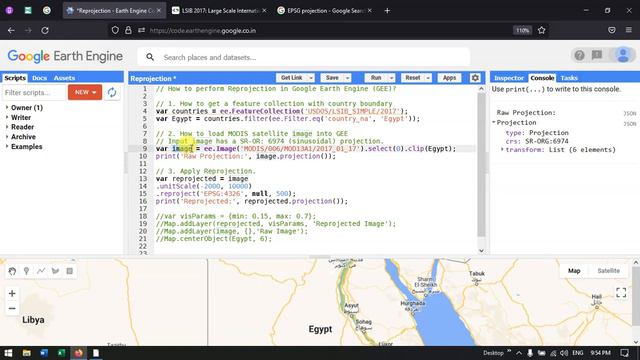This screenshot has width=640, height=360.
Task: Click the JSON link beside Raw Projection
Action: coord(630,113)
